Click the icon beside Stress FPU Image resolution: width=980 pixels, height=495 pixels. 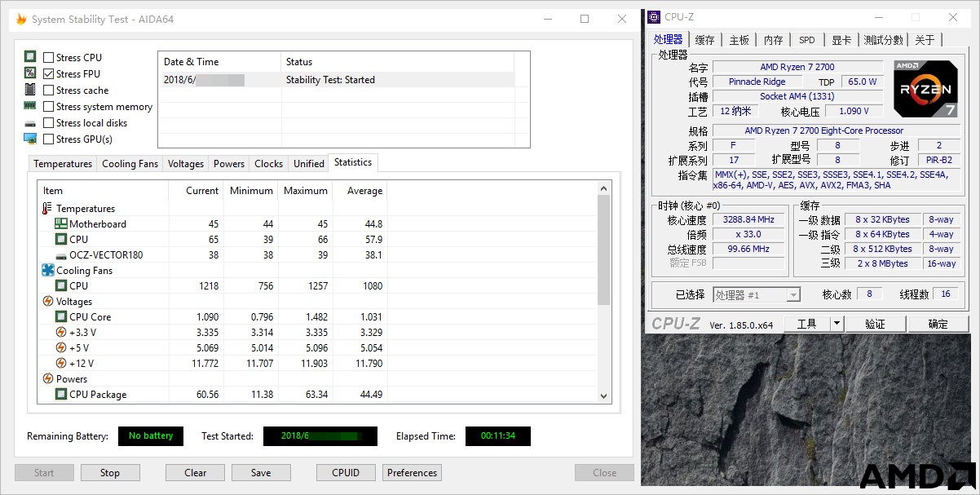[x=30, y=73]
